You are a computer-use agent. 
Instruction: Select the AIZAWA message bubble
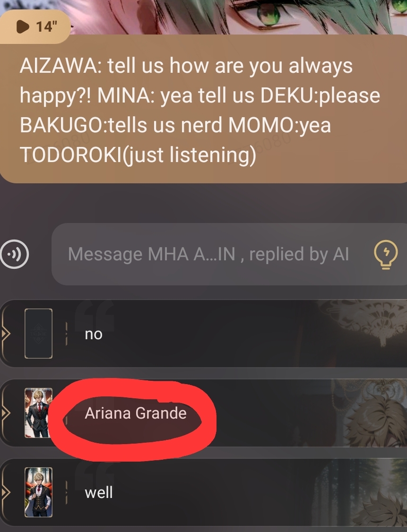pos(203,109)
